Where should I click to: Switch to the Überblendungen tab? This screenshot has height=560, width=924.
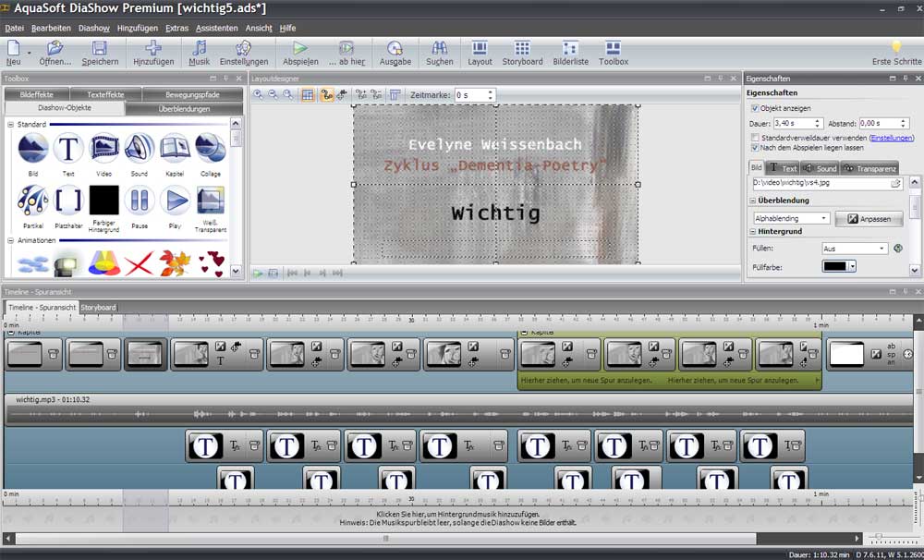[x=184, y=109]
